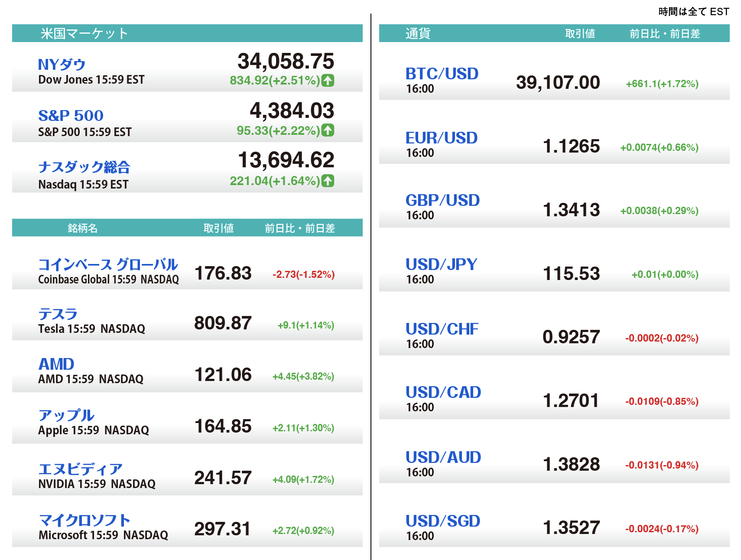Click the AMD stock title

(x=56, y=364)
